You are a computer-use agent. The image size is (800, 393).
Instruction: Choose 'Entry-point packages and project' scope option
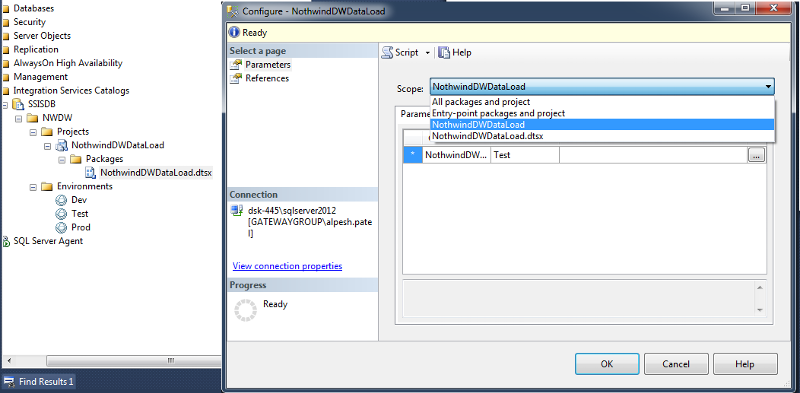click(x=603, y=113)
